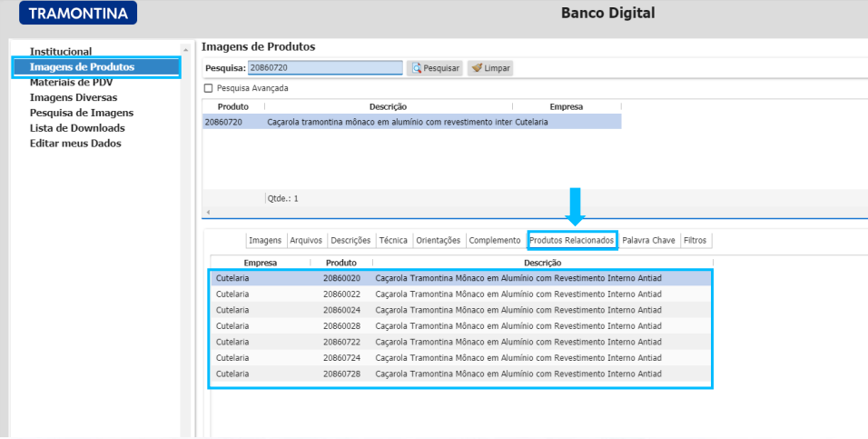
Task: Click the Pesquisar button label
Action: [441, 68]
